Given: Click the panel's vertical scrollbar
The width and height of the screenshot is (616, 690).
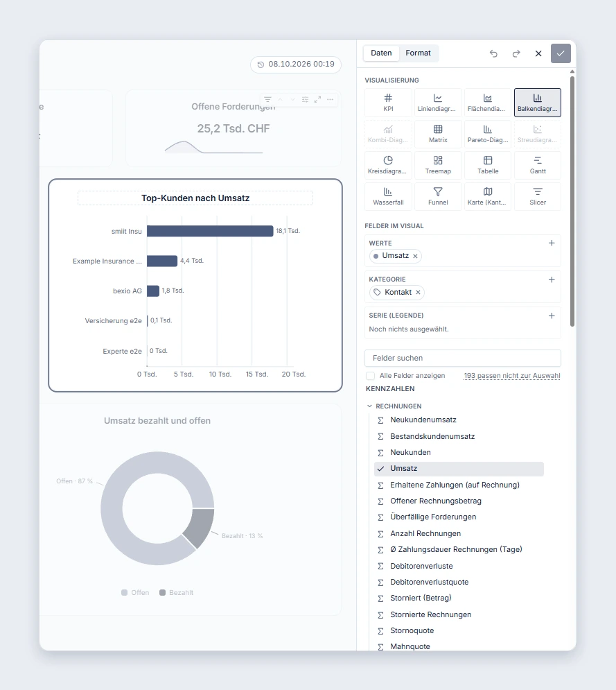Looking at the screenshot, I should pyautogui.click(x=572, y=202).
